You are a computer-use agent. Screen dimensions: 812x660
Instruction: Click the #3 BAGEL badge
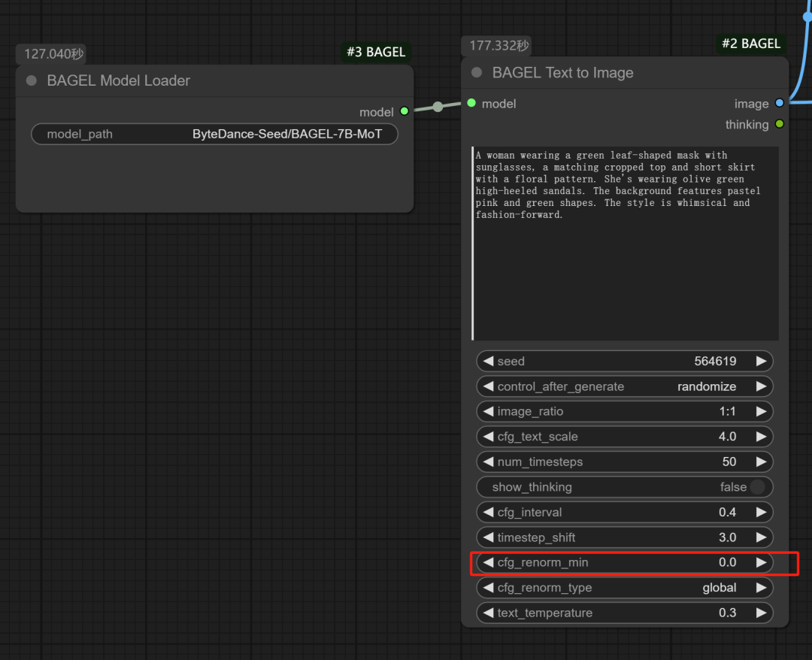[376, 52]
